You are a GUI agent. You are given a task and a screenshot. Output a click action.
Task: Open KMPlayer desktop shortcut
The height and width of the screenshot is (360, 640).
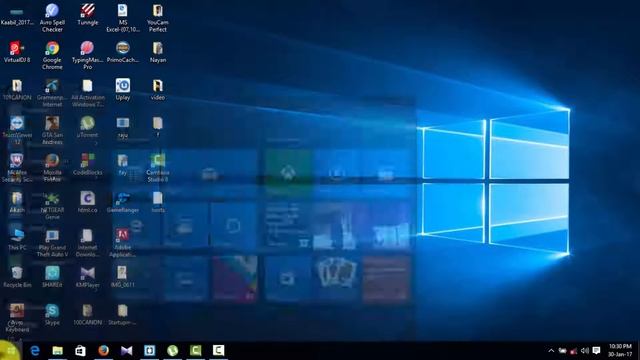point(87,277)
